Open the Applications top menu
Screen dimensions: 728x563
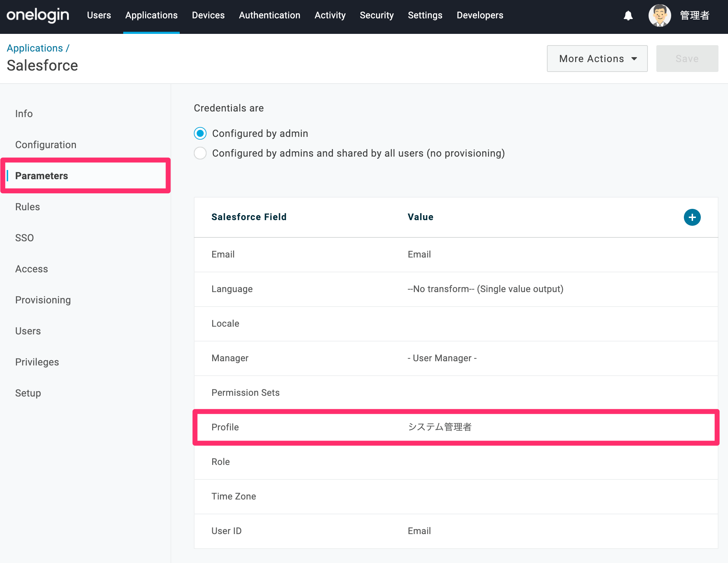(151, 16)
